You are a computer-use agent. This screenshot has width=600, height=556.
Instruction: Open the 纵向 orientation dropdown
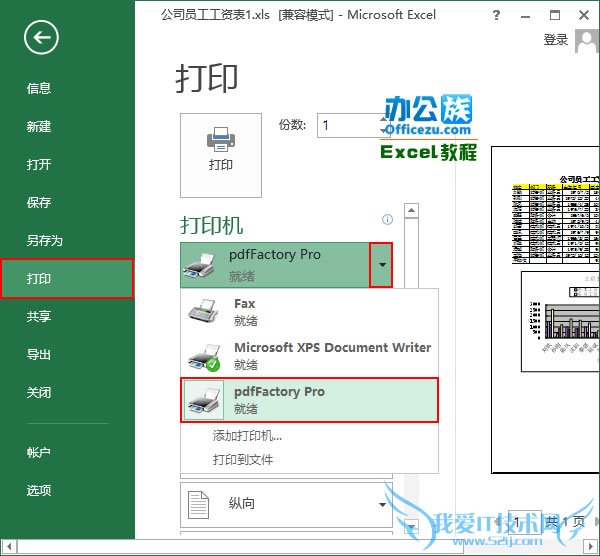click(x=286, y=505)
